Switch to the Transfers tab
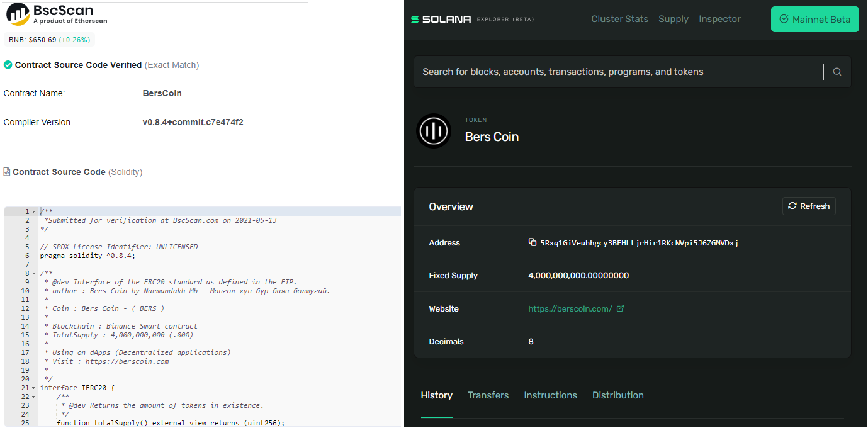Screen dimensions: 868x428 (488, 395)
